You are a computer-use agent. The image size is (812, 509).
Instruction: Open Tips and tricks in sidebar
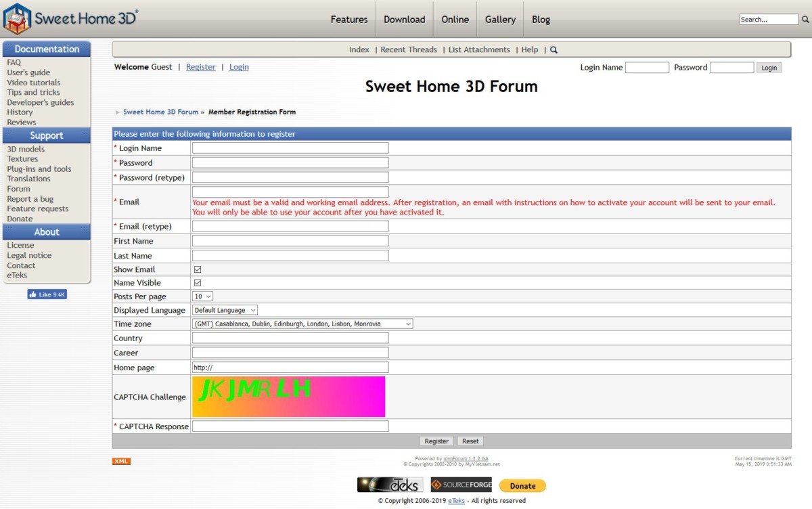[x=33, y=93]
